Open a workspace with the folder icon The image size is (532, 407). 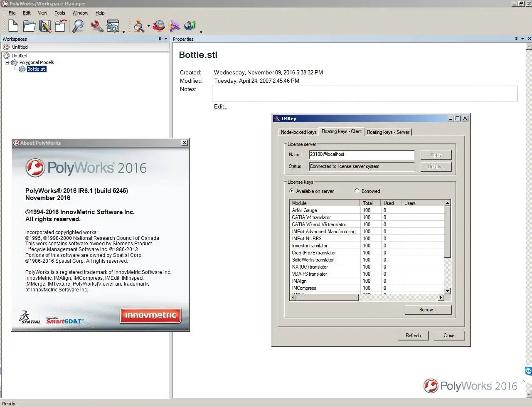coord(29,26)
